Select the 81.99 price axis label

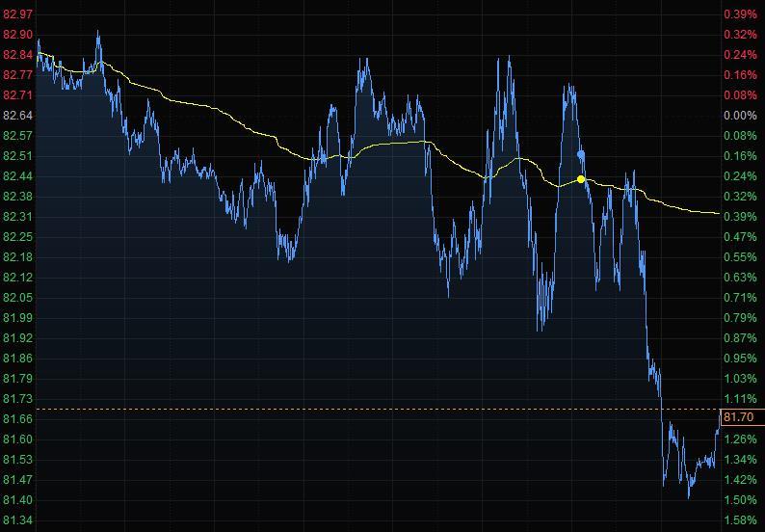[18, 318]
